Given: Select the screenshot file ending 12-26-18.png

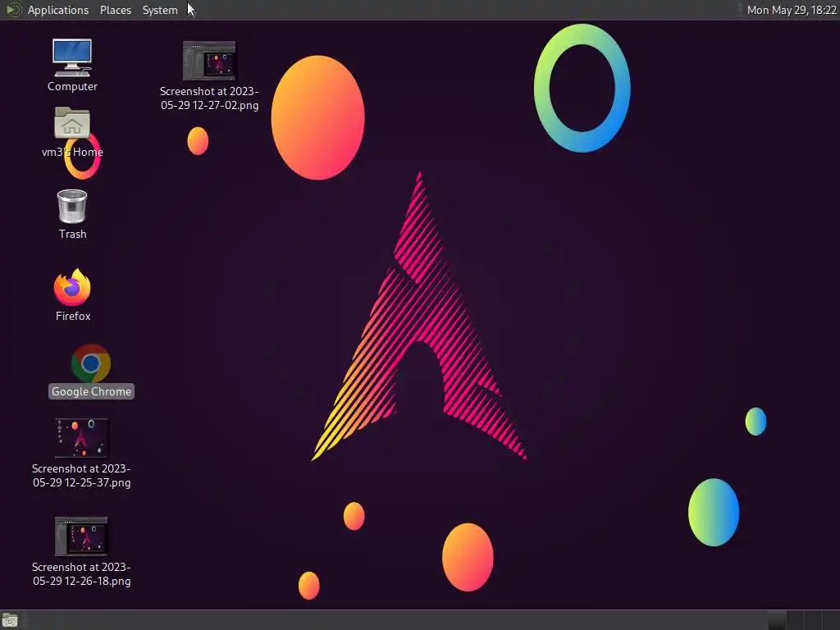Looking at the screenshot, I should (81, 552).
